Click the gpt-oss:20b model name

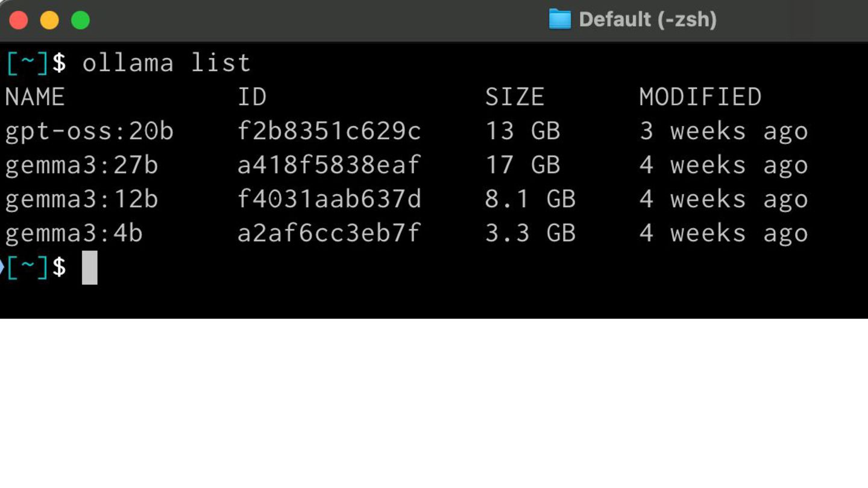click(89, 131)
